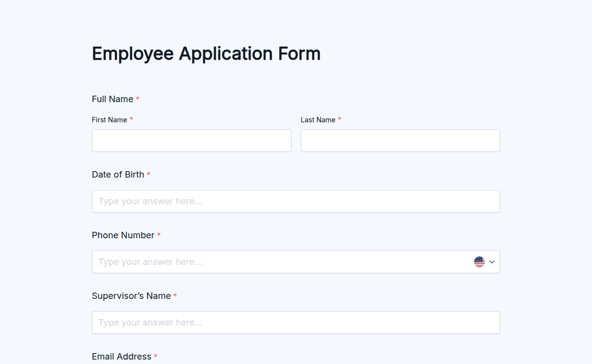Click the First Name input field
This screenshot has height=364, width=592.
pyautogui.click(x=191, y=141)
